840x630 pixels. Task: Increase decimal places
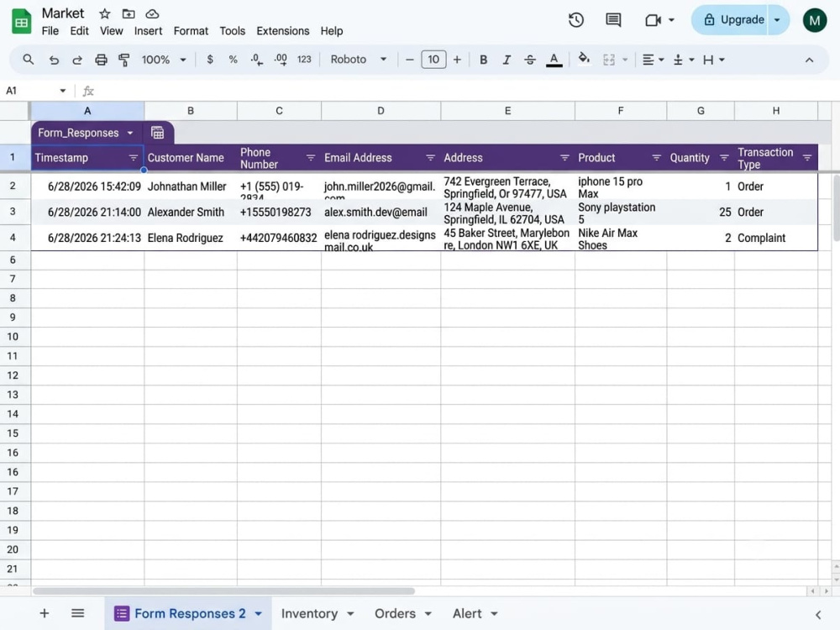tap(281, 60)
